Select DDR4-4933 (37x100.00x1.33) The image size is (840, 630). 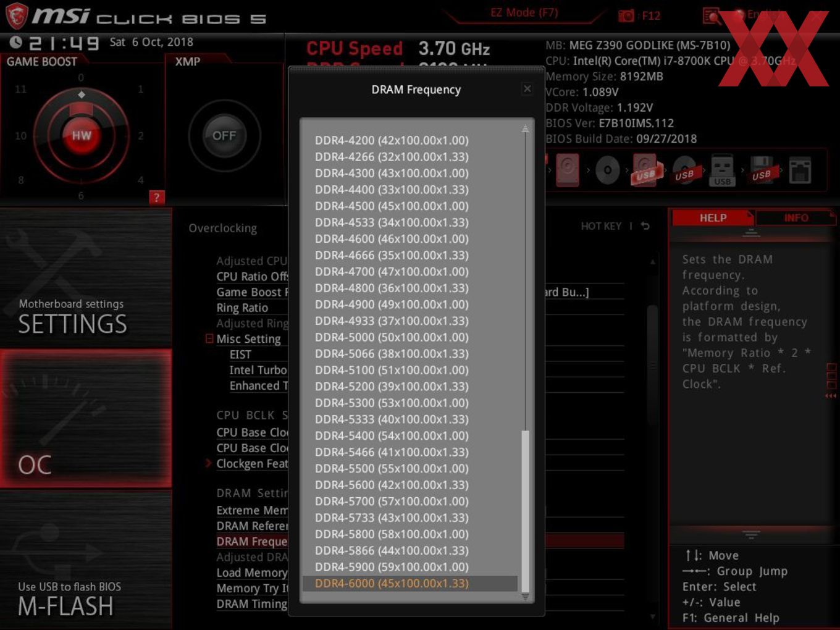(x=409, y=321)
